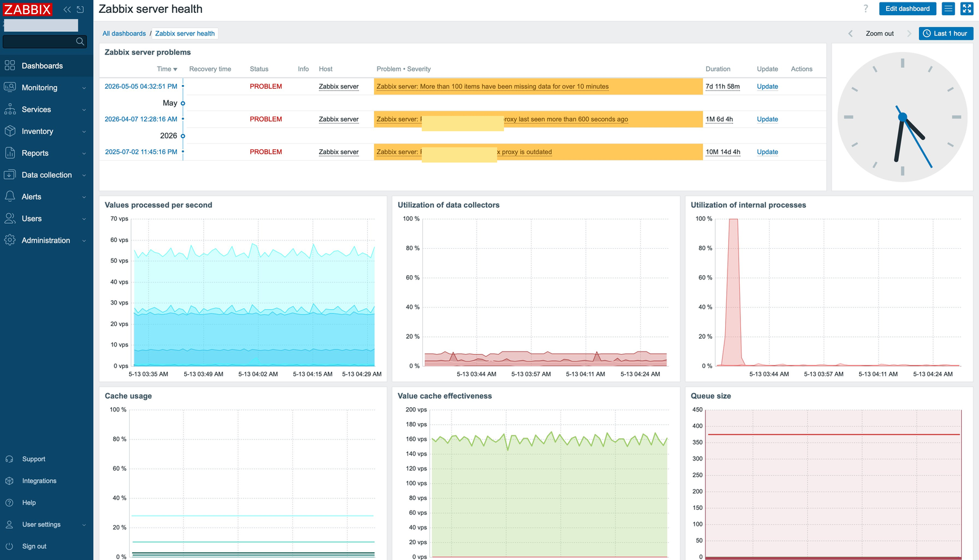This screenshot has height=560, width=979.
Task: Open problem time 2025-07-02 11:45:16 PM
Action: [x=141, y=152]
